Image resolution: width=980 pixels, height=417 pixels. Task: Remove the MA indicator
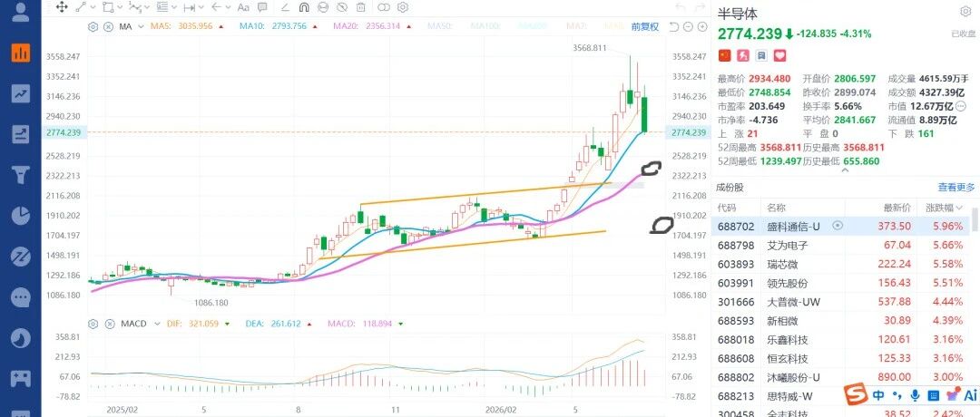pyautogui.click(x=108, y=27)
